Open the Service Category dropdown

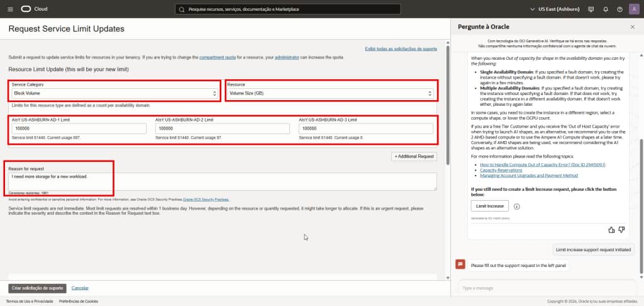tap(114, 93)
